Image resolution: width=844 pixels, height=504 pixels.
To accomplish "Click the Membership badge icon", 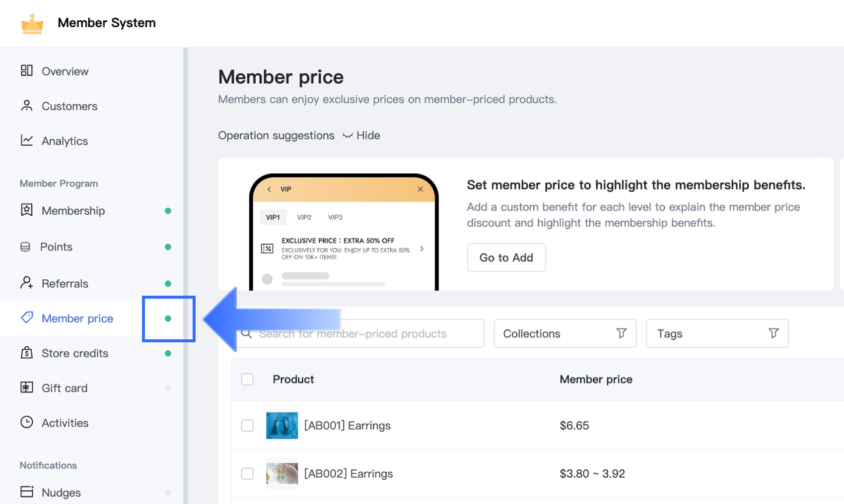I will [x=27, y=210].
